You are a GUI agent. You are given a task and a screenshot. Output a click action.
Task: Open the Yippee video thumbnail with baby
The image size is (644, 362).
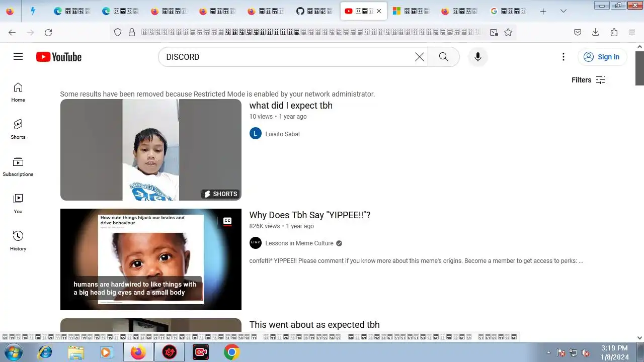151,259
